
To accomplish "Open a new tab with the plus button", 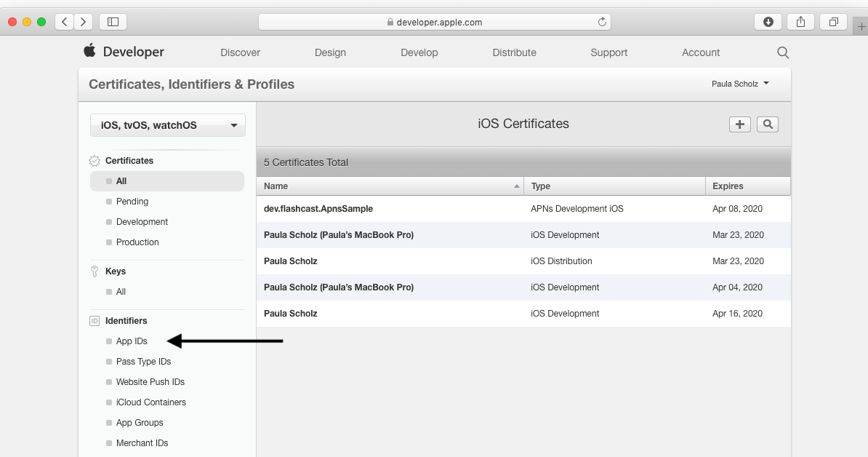I will pos(861,26).
